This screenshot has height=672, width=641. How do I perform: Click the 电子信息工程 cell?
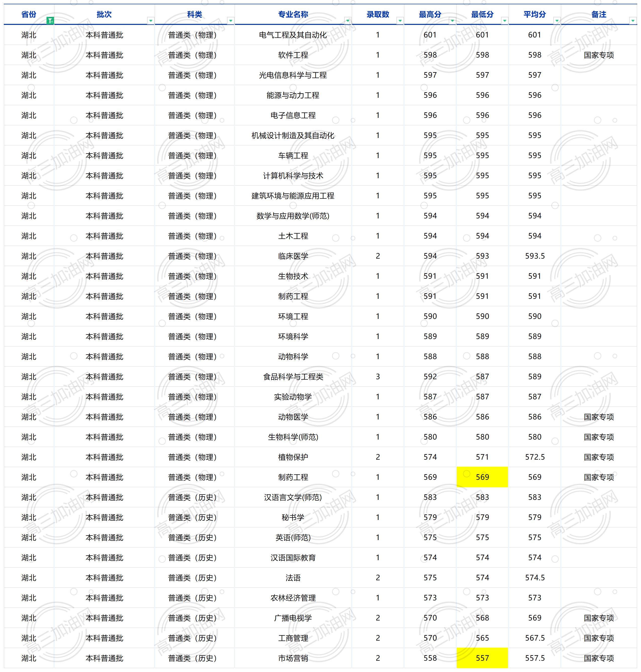293,115
